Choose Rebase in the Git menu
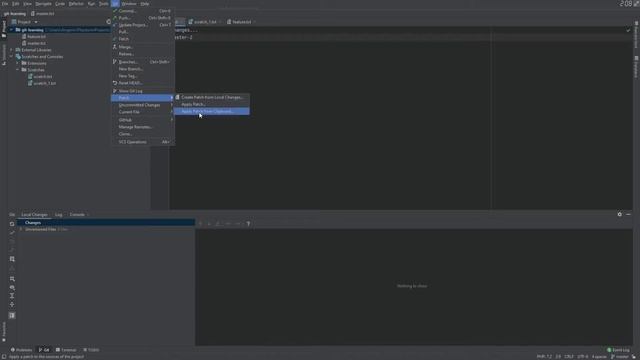The height and width of the screenshot is (360, 640). coord(142,54)
